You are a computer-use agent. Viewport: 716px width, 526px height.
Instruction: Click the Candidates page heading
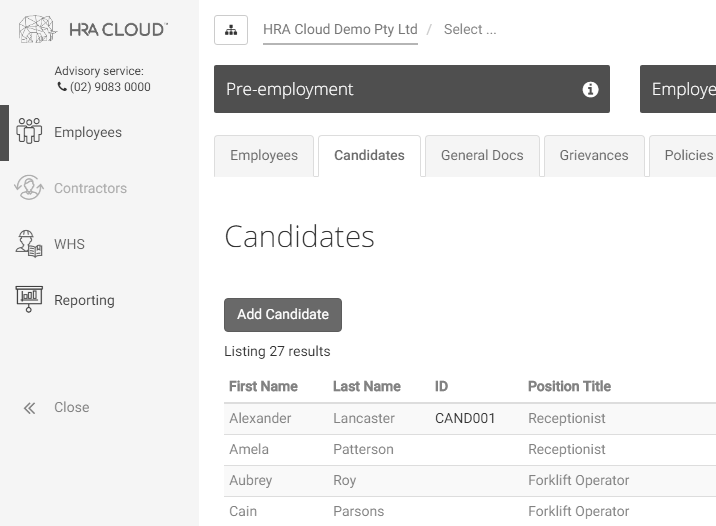tap(300, 237)
